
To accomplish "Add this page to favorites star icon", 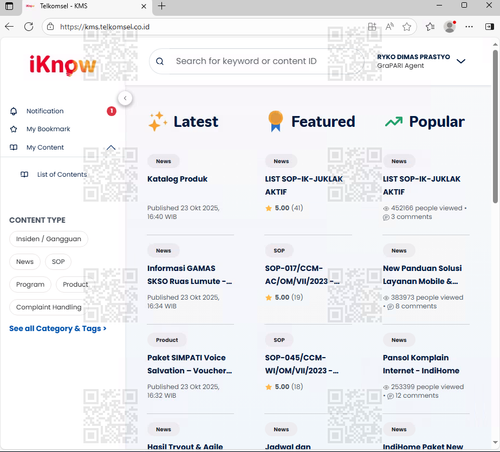I will point(407,27).
